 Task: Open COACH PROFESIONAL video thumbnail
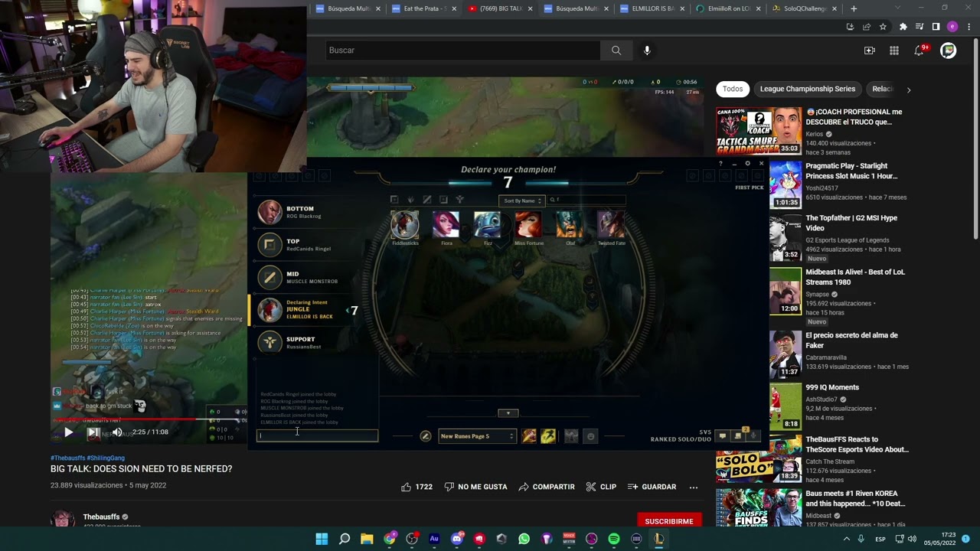(x=759, y=131)
